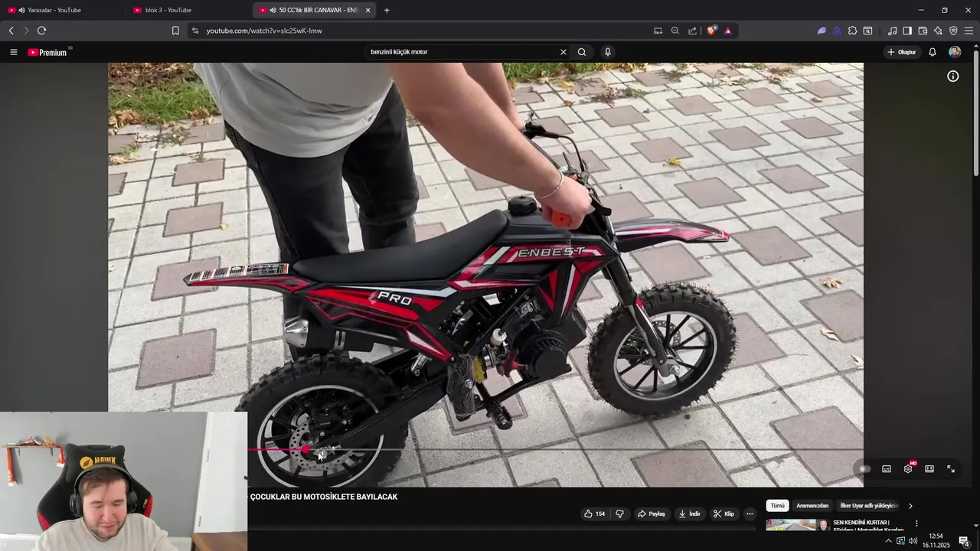Clear the search query text

pos(563,52)
